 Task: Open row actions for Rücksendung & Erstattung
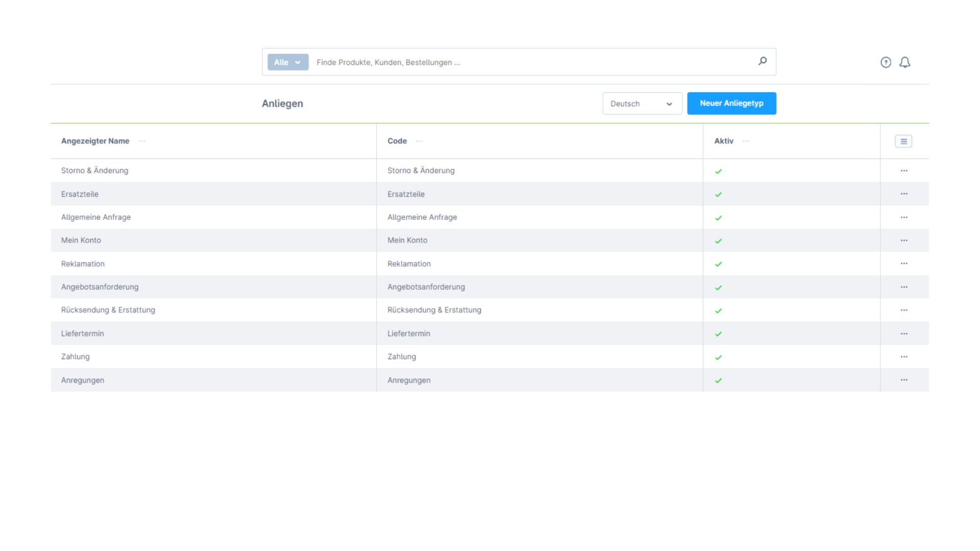(x=904, y=310)
